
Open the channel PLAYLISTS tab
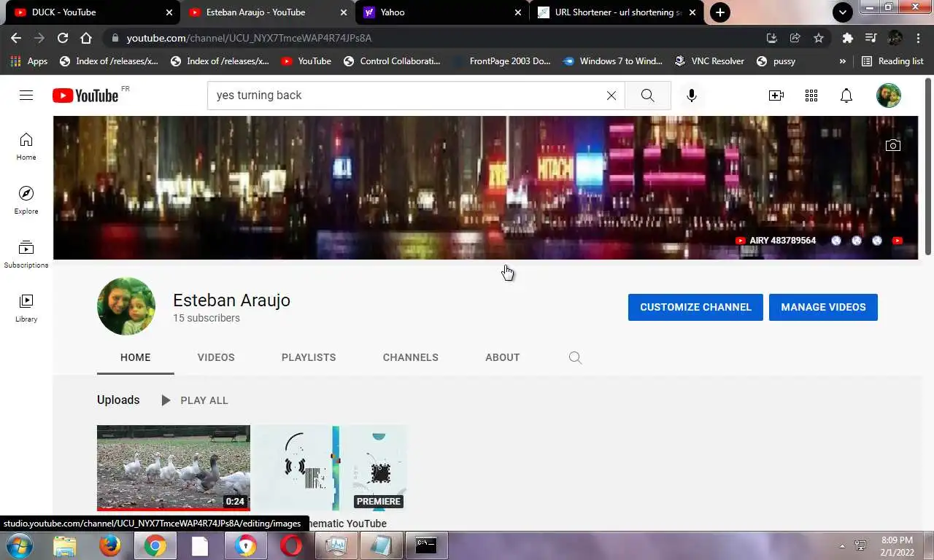click(x=309, y=357)
